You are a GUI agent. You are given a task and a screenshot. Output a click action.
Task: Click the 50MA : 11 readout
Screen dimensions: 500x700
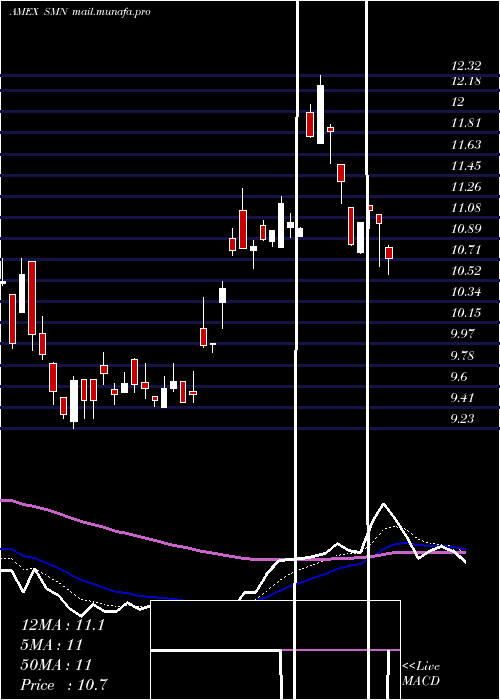(56, 665)
